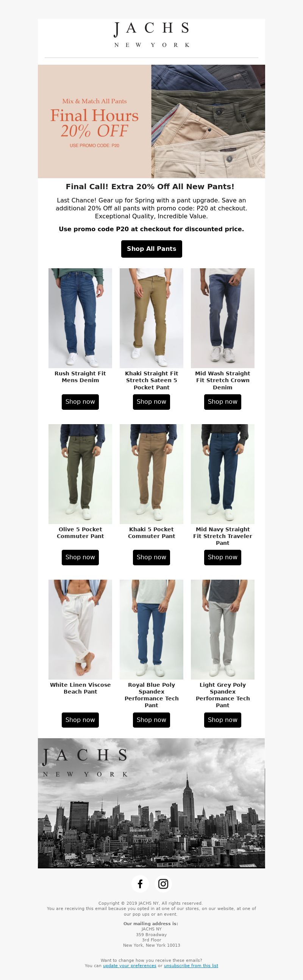
Task: Shop now for Royal Blue Tech Pant
Action: [151, 720]
